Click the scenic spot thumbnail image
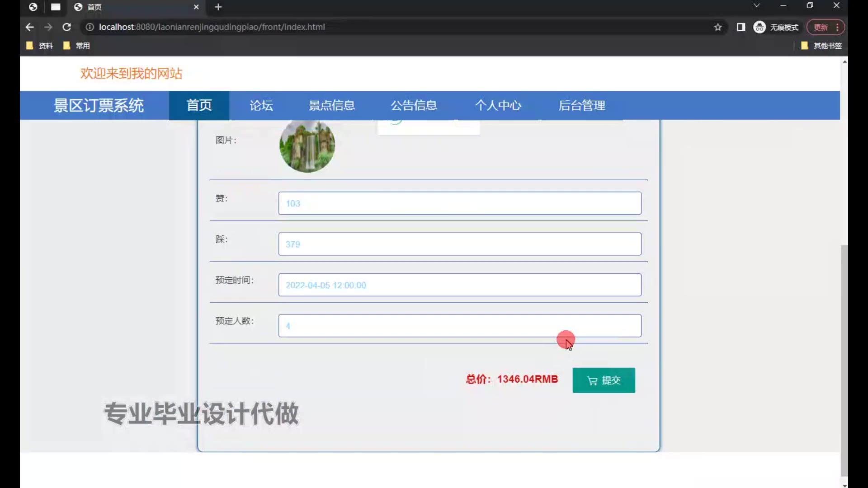Viewport: 868px width, 488px height. pos(307,145)
